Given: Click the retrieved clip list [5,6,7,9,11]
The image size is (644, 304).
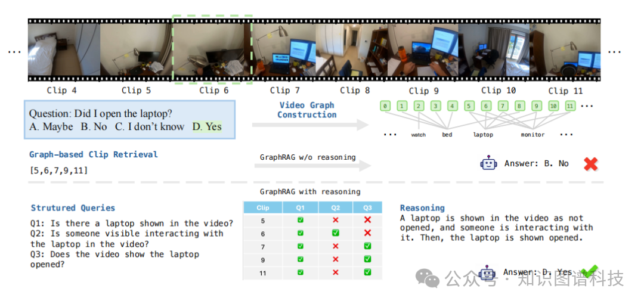Looking at the screenshot, I should [x=58, y=170].
